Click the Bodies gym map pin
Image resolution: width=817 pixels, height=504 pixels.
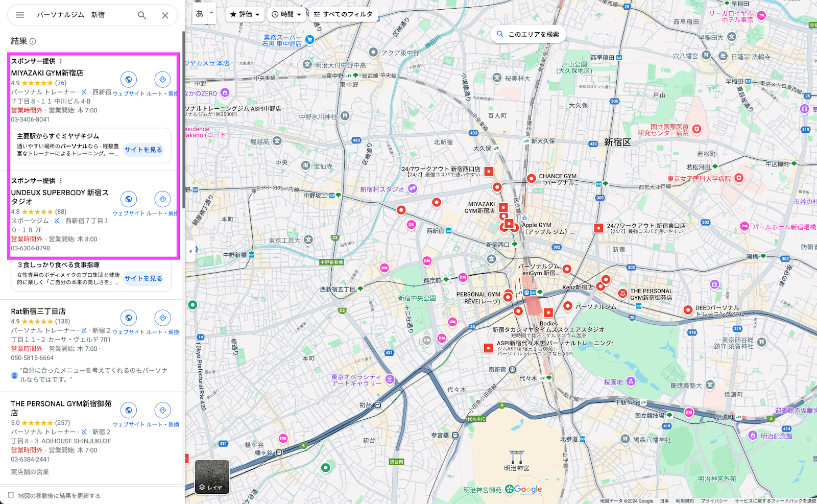coord(548,313)
